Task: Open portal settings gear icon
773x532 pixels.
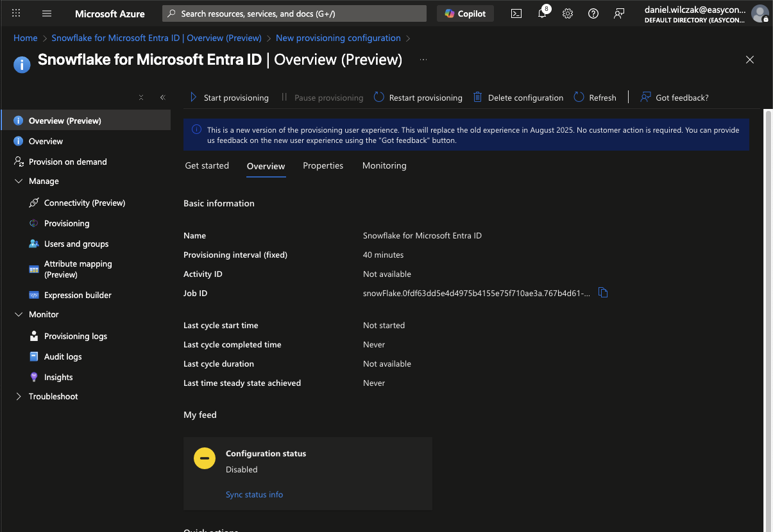Action: [568, 13]
